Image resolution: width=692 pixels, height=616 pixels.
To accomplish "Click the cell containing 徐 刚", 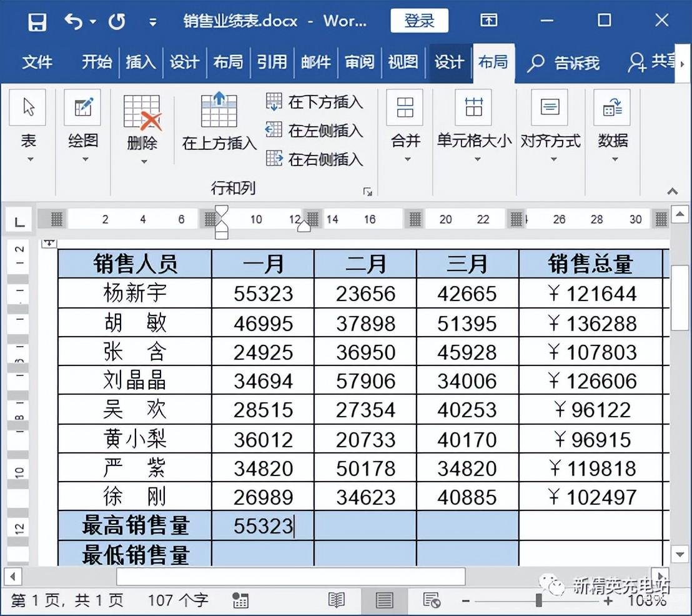I will point(135,496).
